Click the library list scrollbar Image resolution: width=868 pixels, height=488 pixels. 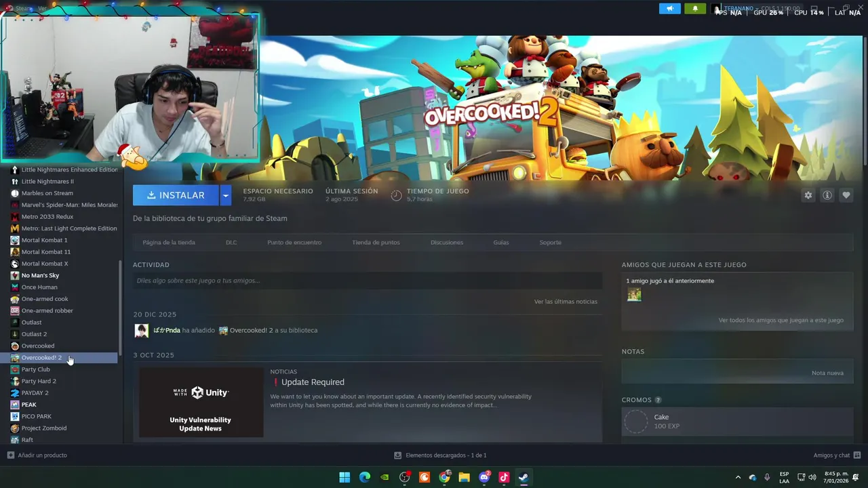(121, 309)
